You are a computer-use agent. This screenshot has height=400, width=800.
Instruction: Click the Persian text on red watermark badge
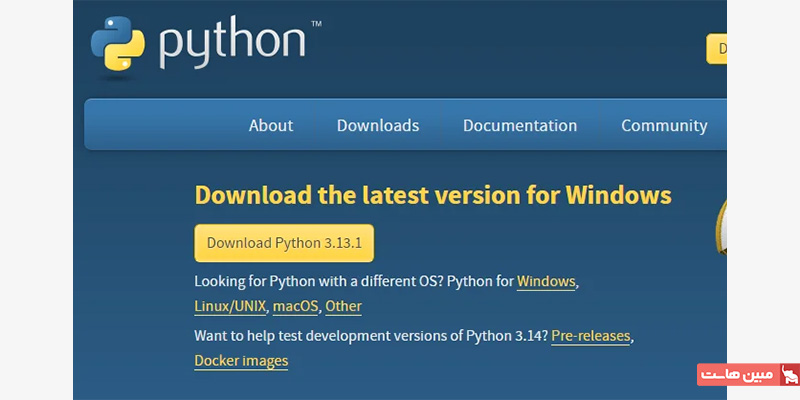[x=737, y=375]
